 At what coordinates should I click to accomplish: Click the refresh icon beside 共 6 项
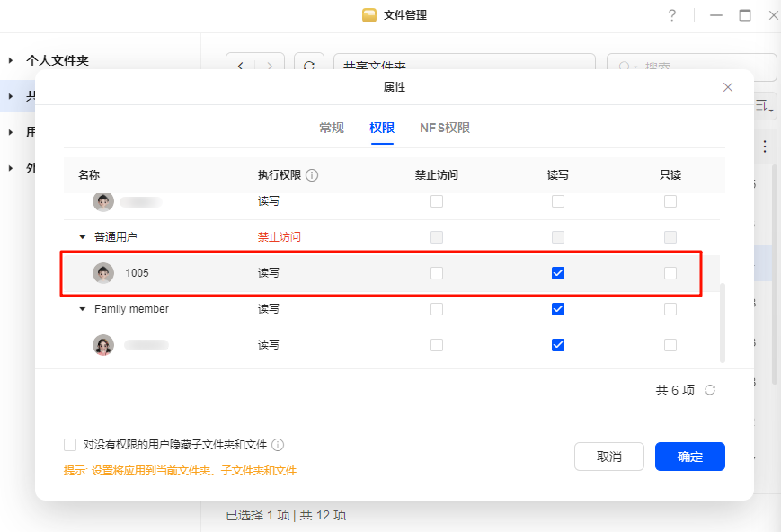pos(710,390)
